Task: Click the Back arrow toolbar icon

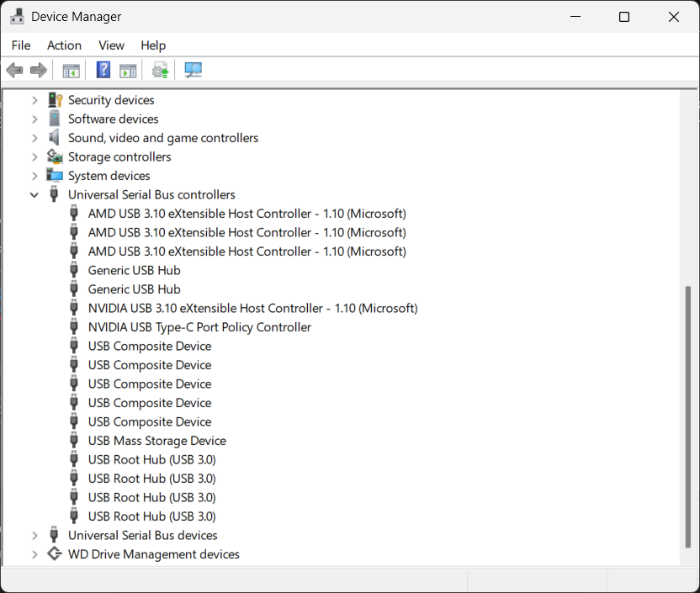Action: [x=14, y=71]
